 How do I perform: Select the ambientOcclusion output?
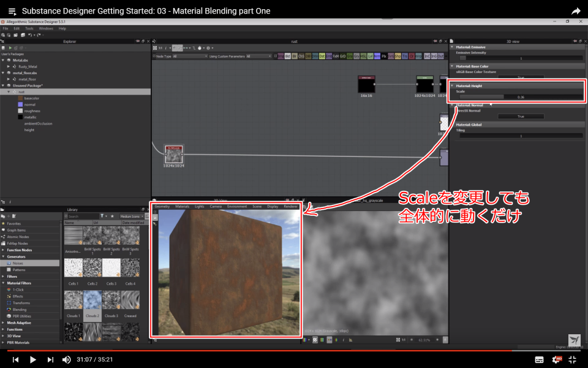[38, 123]
